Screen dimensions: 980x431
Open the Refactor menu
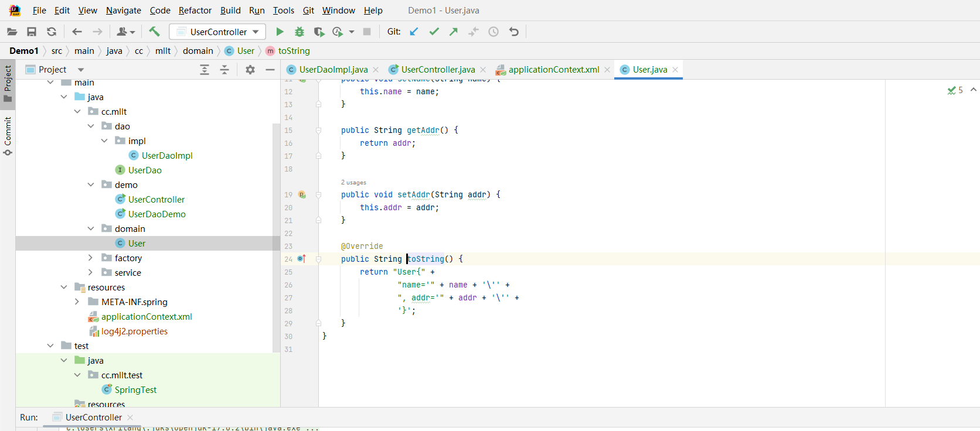coord(195,11)
